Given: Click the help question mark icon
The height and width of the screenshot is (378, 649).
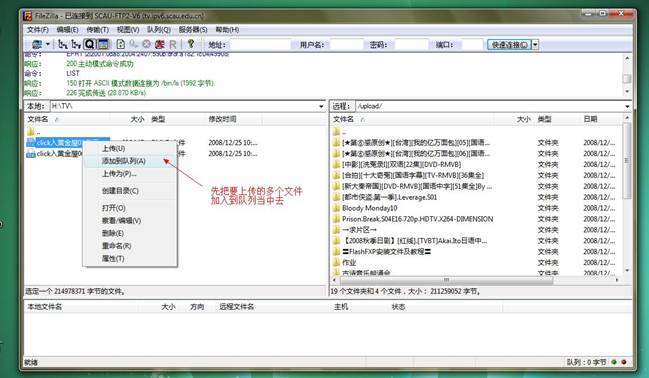Looking at the screenshot, I should [x=190, y=44].
